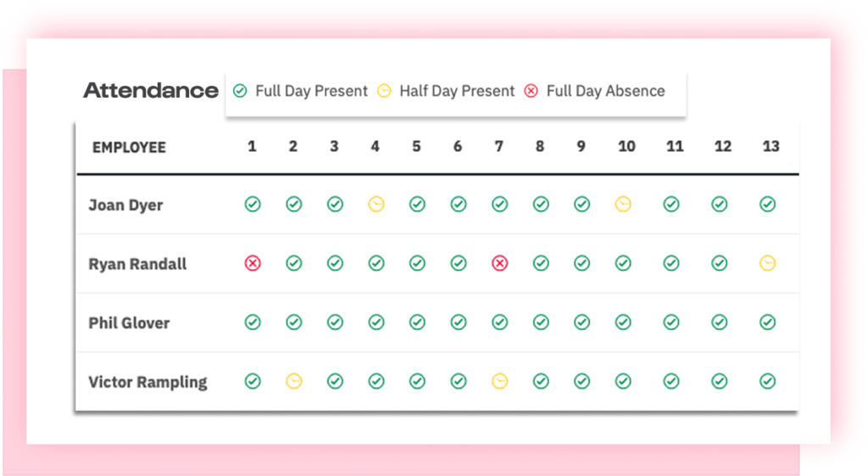The height and width of the screenshot is (476, 868).
Task: Click the Half Day Present legend icon
Action: [x=384, y=91]
